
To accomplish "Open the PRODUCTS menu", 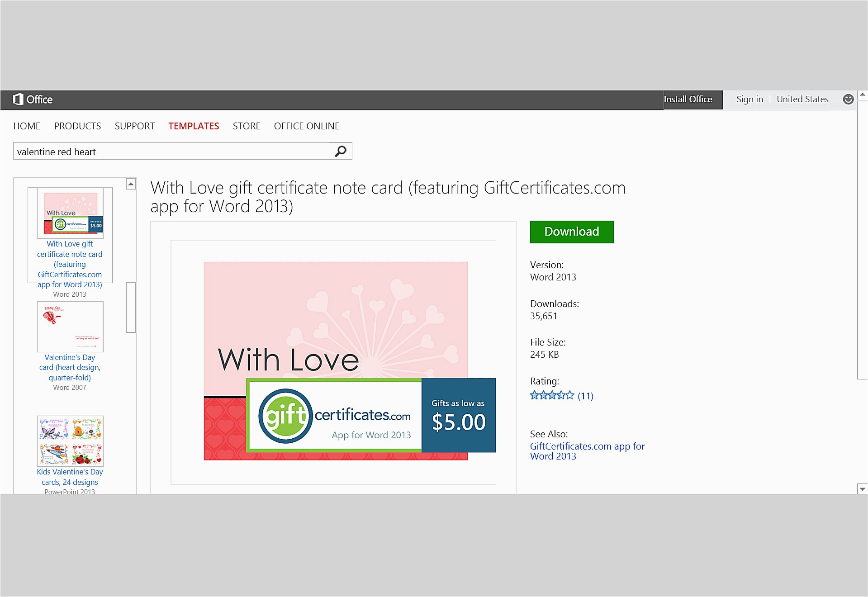I will [77, 126].
